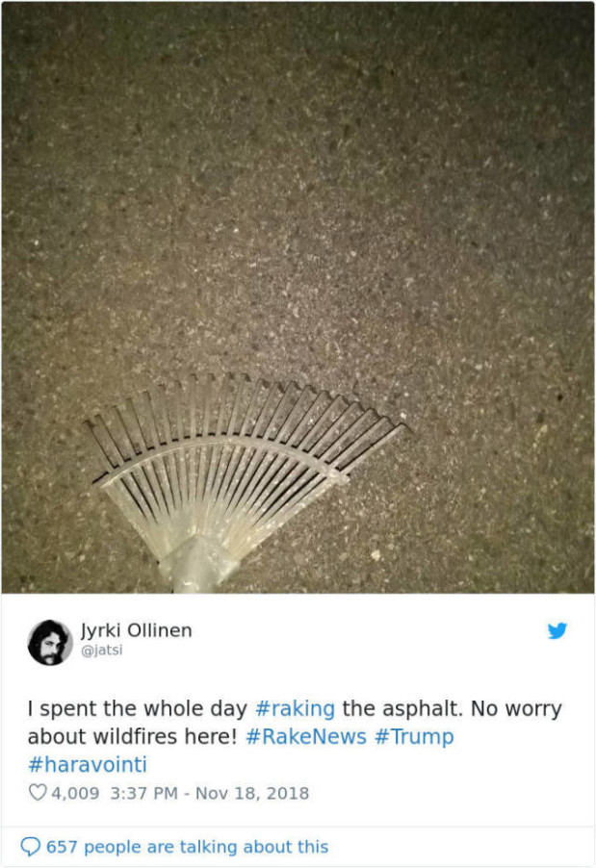596x868 pixels.
Task: Click the 3:37 PM time text
Action: coord(144,793)
